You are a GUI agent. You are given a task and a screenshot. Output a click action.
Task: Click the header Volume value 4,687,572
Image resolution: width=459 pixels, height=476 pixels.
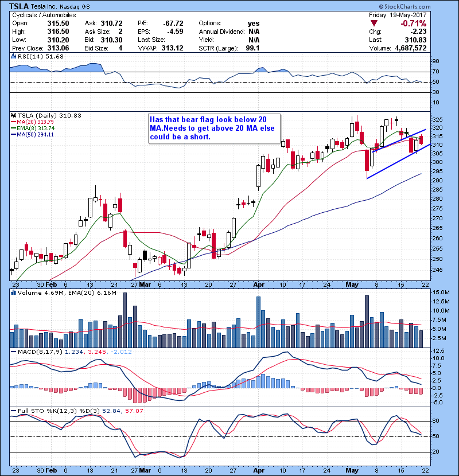point(411,48)
